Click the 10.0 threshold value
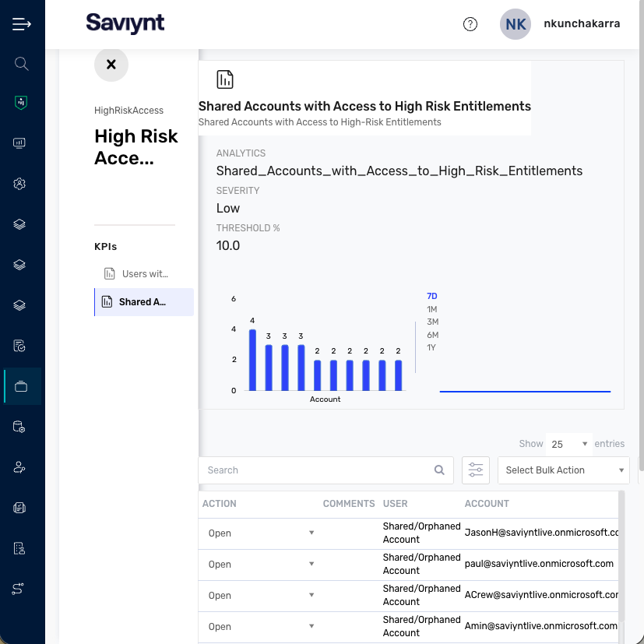 point(228,245)
